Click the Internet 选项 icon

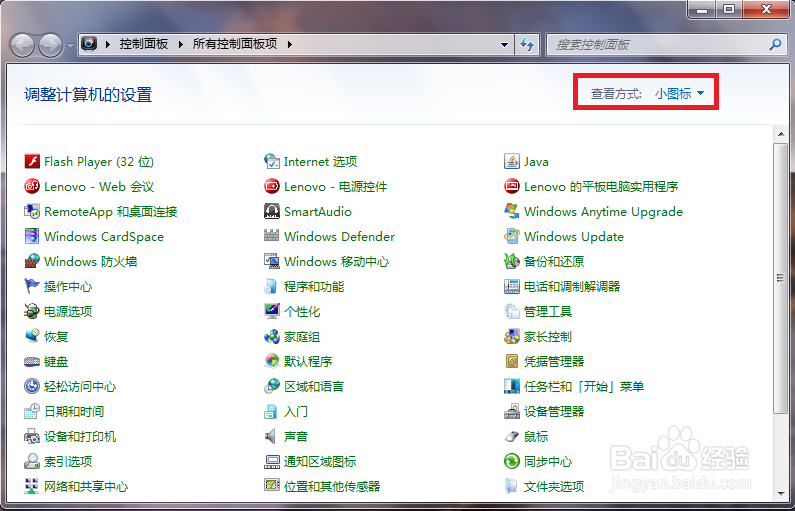click(x=272, y=161)
